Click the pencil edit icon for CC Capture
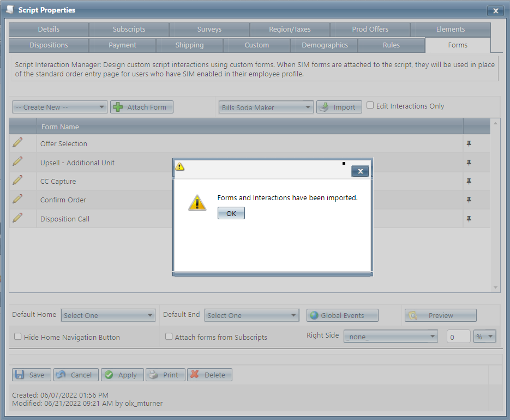 tap(17, 180)
